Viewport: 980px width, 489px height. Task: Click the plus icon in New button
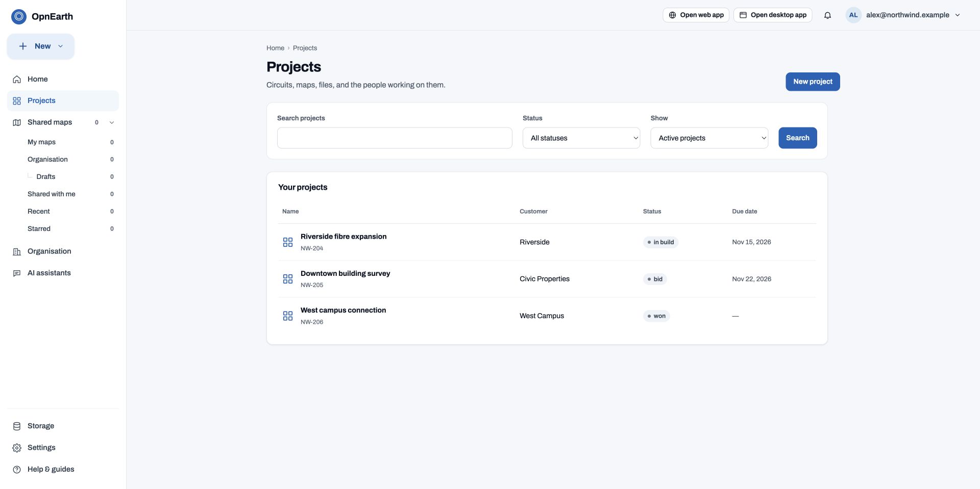click(23, 46)
